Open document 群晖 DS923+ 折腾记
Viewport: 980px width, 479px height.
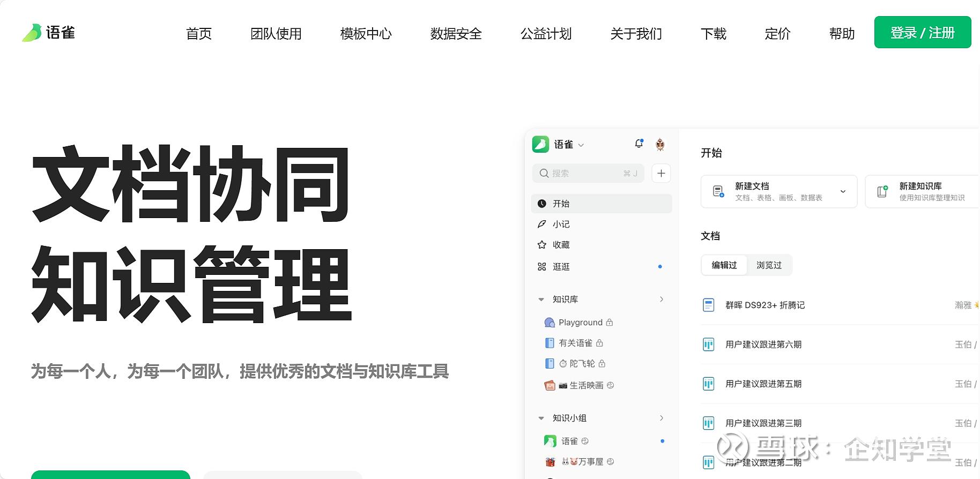pos(765,305)
